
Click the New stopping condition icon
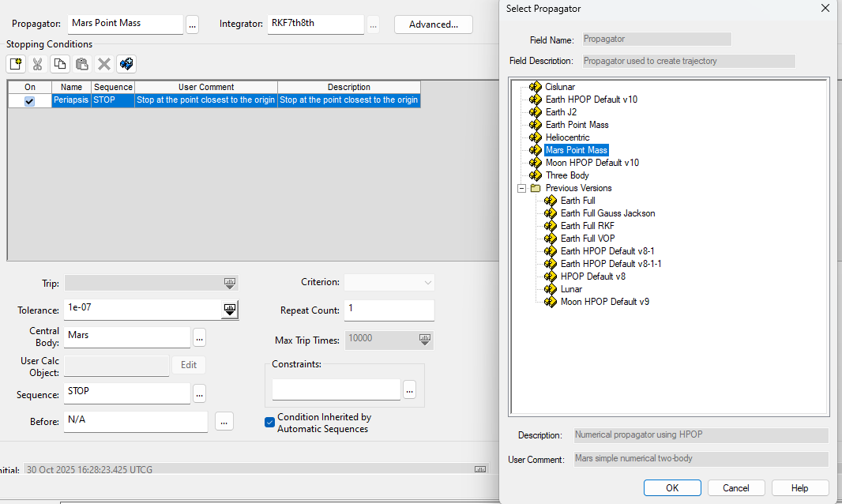tap(16, 64)
